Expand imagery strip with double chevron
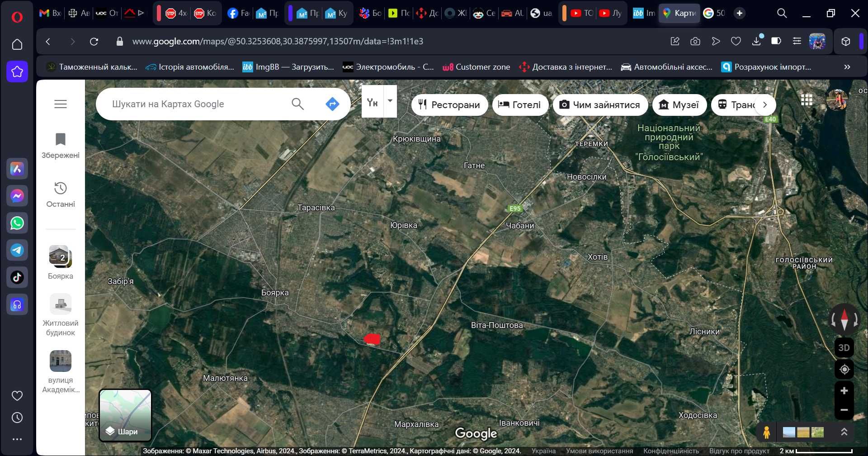Viewport: 868px width, 456px height. (844, 432)
